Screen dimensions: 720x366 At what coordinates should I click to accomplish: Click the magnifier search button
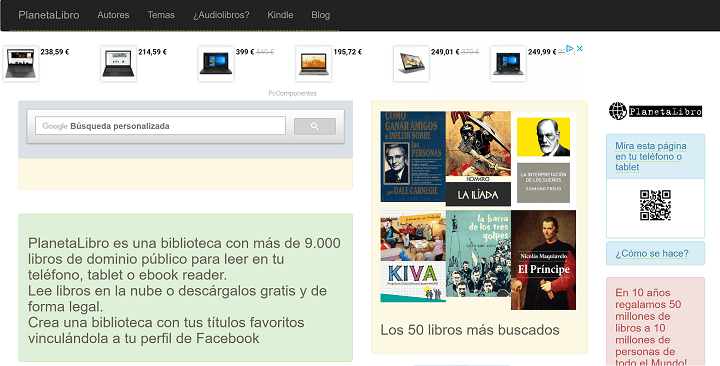[315, 126]
